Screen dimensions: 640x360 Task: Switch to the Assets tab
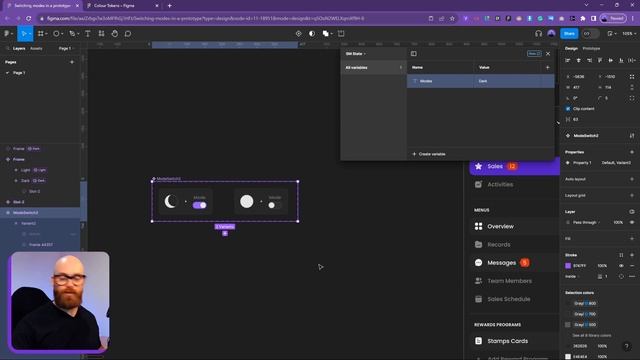point(36,48)
